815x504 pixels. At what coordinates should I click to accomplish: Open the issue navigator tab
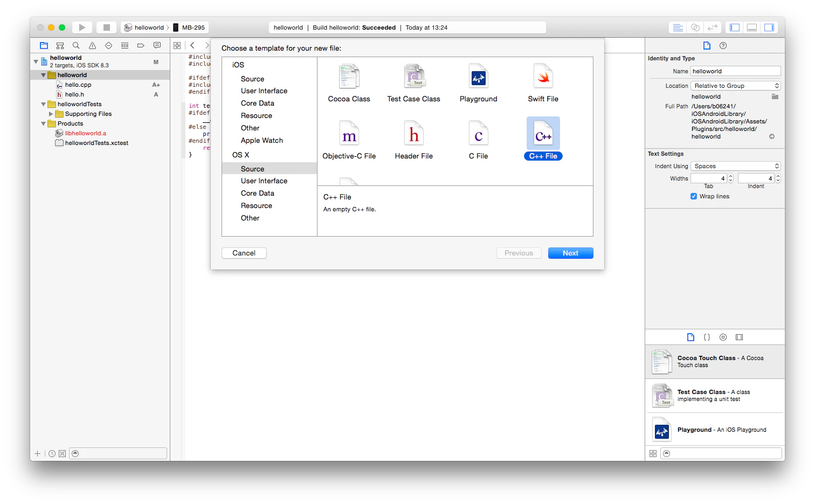tap(92, 45)
